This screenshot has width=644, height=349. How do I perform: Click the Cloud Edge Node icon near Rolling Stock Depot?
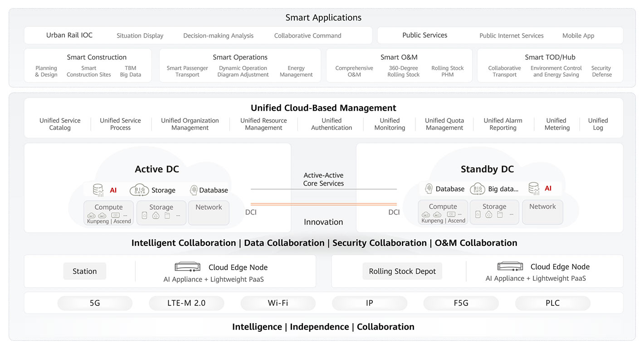point(510,266)
